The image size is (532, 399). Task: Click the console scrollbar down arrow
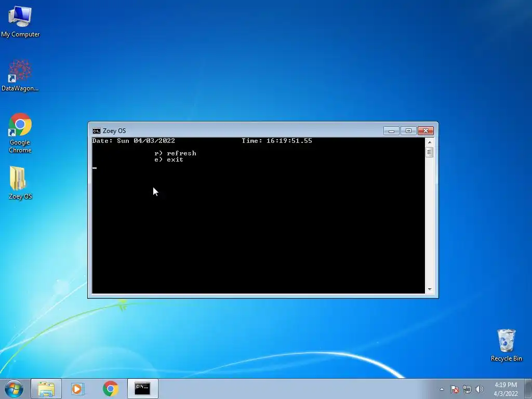(430, 289)
